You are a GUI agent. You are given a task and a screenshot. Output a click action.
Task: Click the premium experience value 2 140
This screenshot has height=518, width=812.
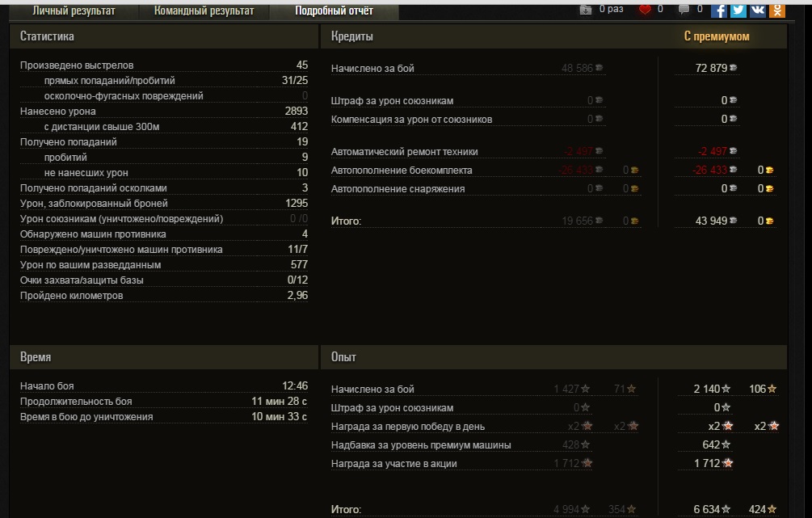[x=707, y=389]
